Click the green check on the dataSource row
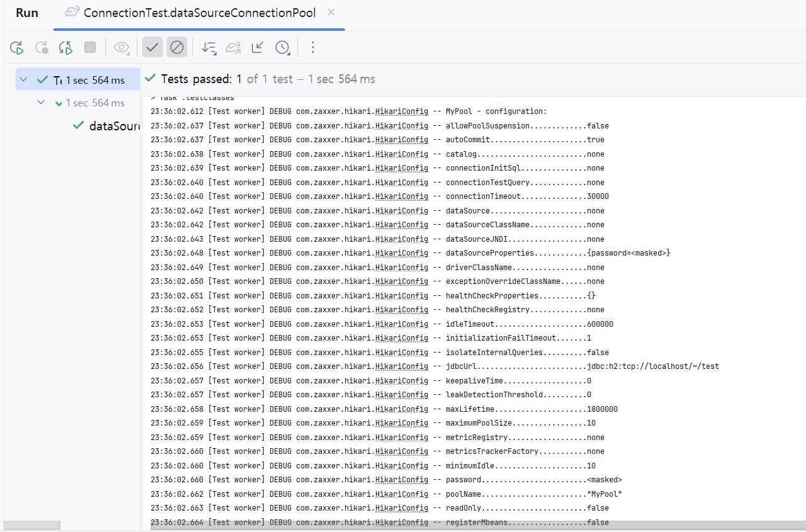Image resolution: width=806 pixels, height=532 pixels. 78,125
